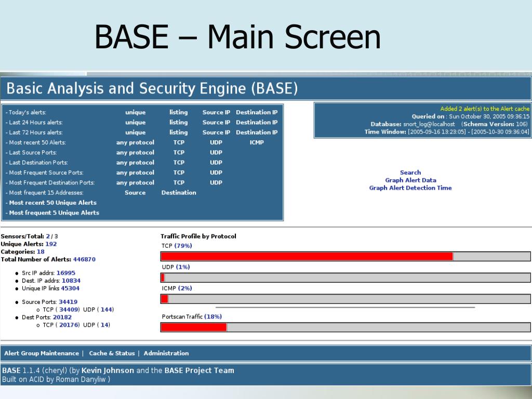
Task: Open the Cache & Status page
Action: (112, 353)
